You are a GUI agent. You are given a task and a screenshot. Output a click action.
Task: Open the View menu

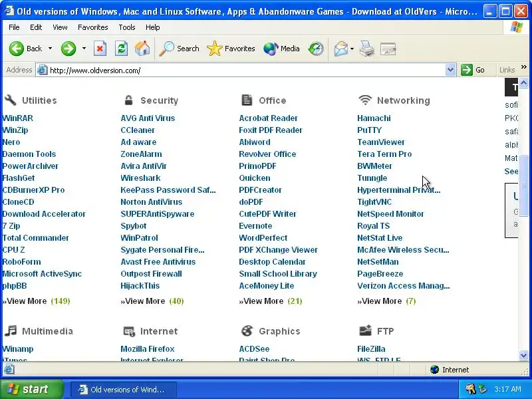60,27
